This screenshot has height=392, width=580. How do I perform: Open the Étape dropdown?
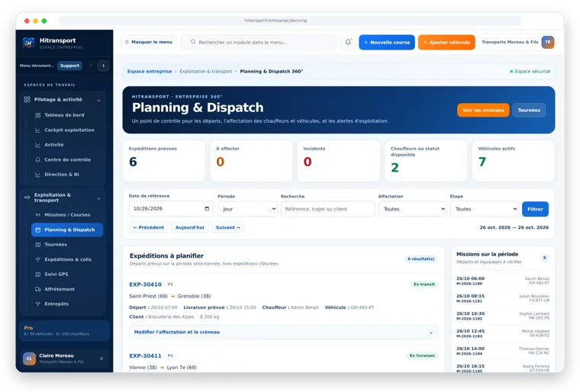(484, 209)
